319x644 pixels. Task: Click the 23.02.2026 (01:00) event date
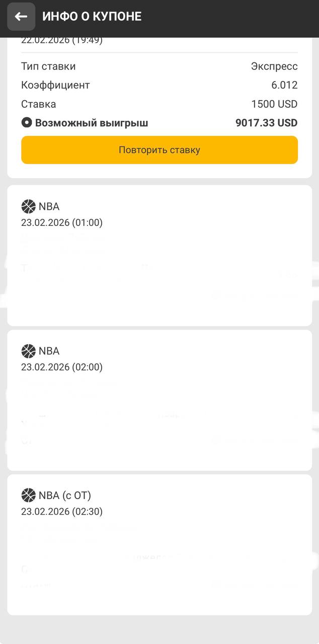click(62, 222)
